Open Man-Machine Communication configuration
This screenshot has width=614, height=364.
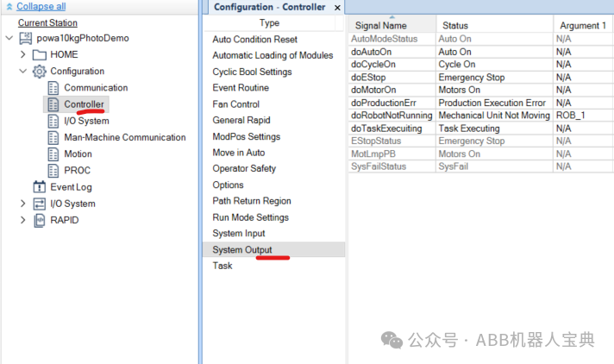[x=124, y=137]
